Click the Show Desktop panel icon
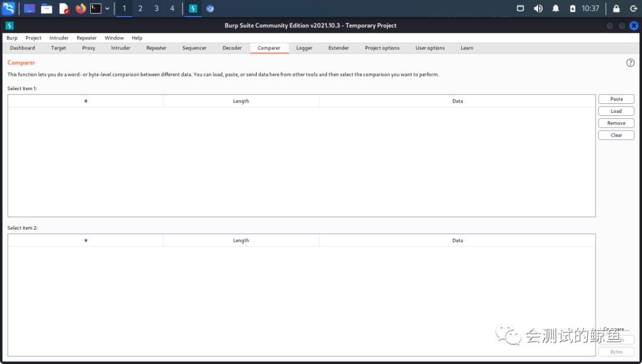This screenshot has width=642, height=364. (30, 8)
